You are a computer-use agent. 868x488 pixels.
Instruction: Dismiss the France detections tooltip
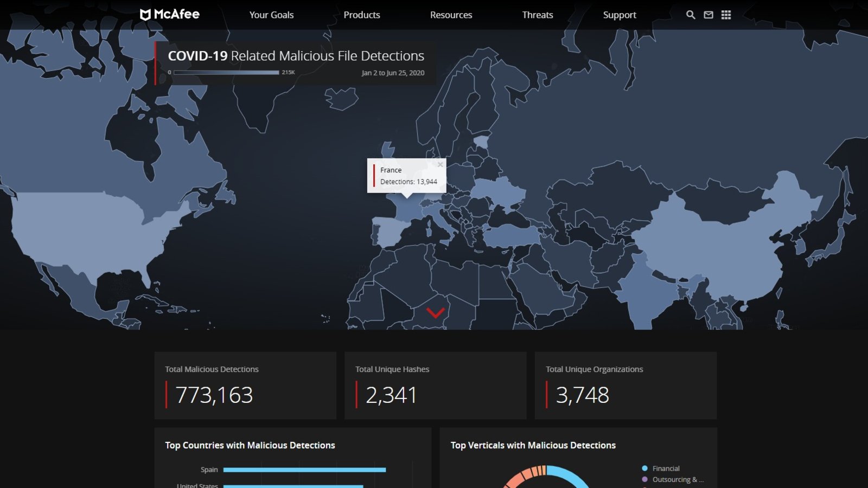[x=440, y=164]
